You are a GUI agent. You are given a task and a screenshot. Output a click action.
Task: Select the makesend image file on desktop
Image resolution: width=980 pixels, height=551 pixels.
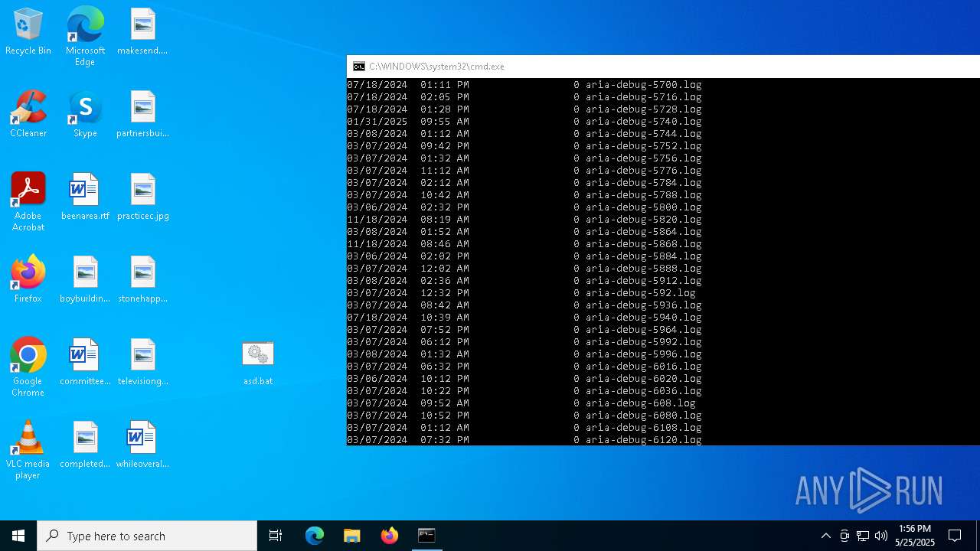coord(142,32)
